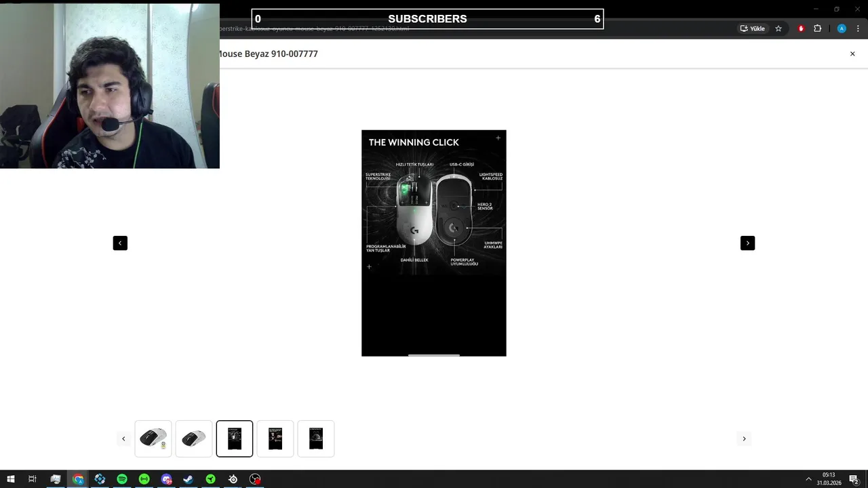This screenshot has width=868, height=488.
Task: Open the Windows Start menu
Action: [11, 479]
